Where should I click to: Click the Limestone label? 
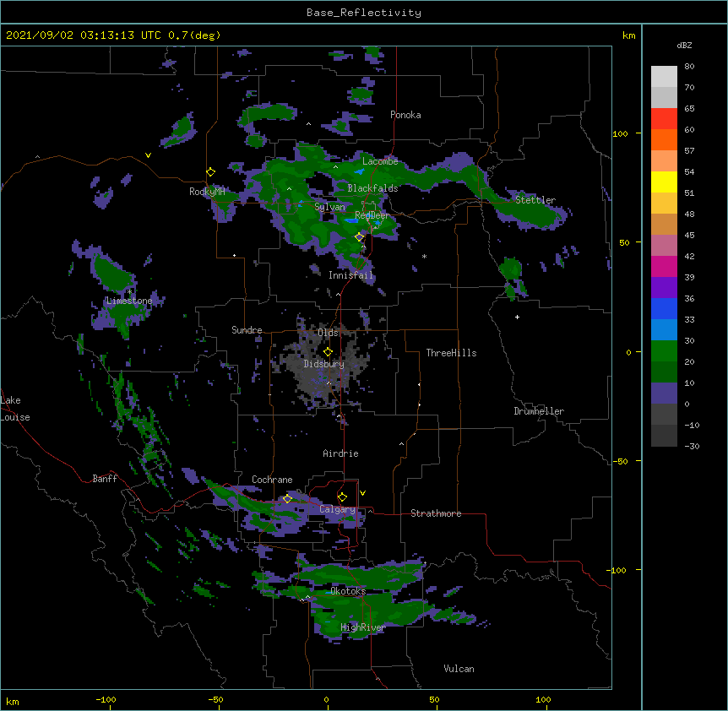[x=129, y=301]
